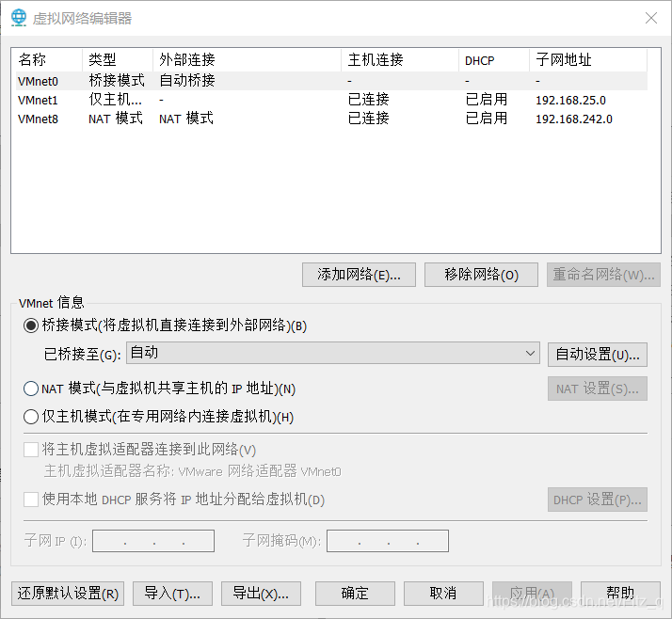
Task: Open the 已桥接至 dropdown
Action: pyautogui.click(x=333, y=353)
